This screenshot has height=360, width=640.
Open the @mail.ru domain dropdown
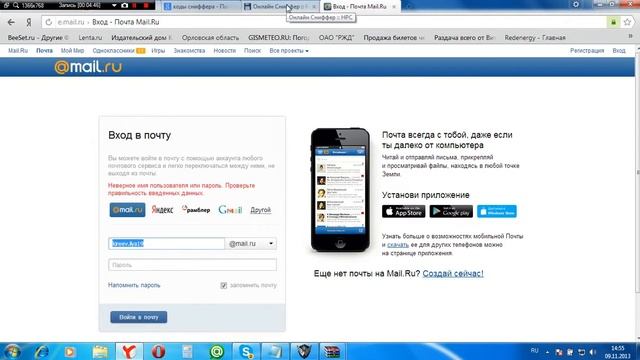pos(251,244)
